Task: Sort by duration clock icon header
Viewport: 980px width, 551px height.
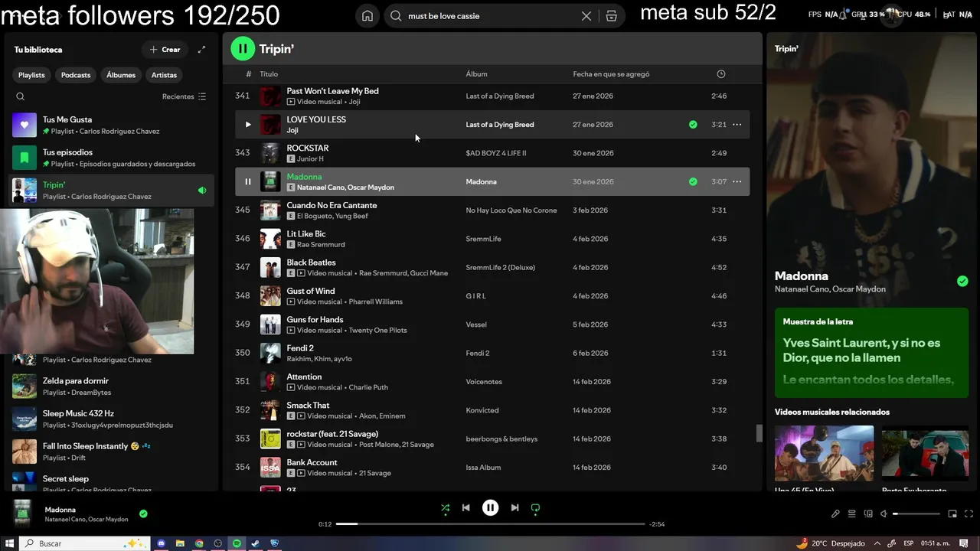Action: 720,74
